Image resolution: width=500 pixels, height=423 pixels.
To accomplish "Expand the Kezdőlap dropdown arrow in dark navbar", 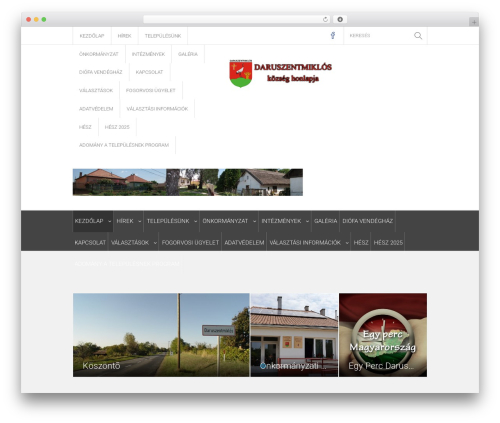I will pyautogui.click(x=109, y=221).
